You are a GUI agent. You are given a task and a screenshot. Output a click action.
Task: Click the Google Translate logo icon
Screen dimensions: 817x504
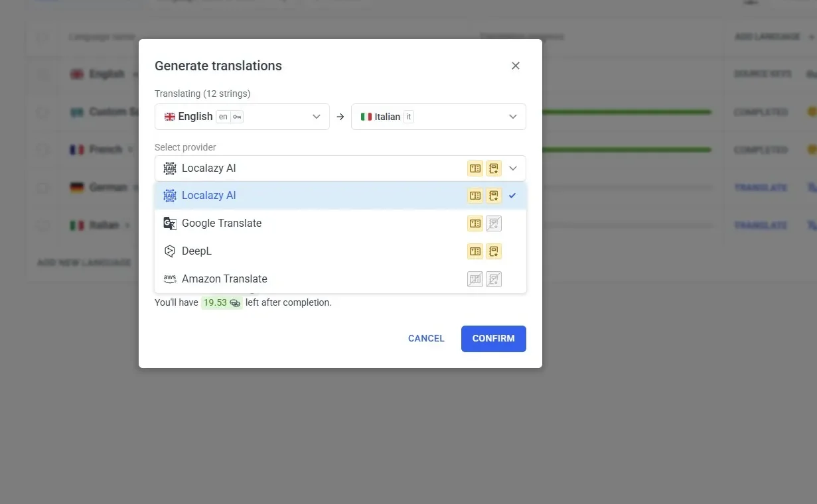(170, 223)
